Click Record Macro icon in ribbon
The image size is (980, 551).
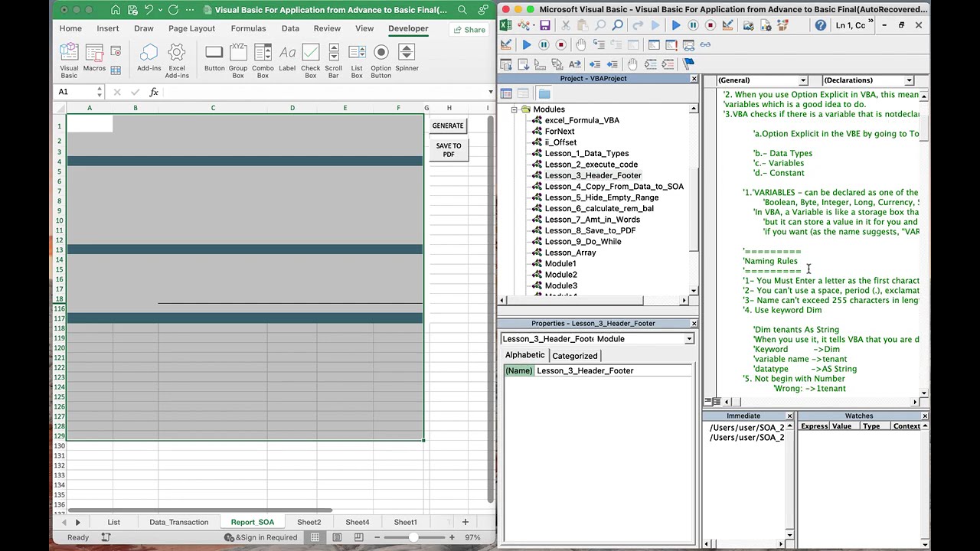(x=116, y=51)
